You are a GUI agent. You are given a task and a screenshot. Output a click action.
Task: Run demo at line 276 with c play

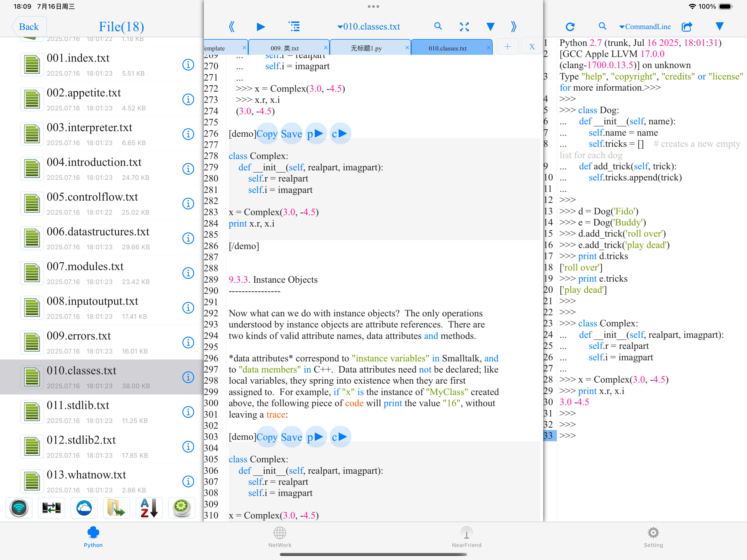point(340,134)
